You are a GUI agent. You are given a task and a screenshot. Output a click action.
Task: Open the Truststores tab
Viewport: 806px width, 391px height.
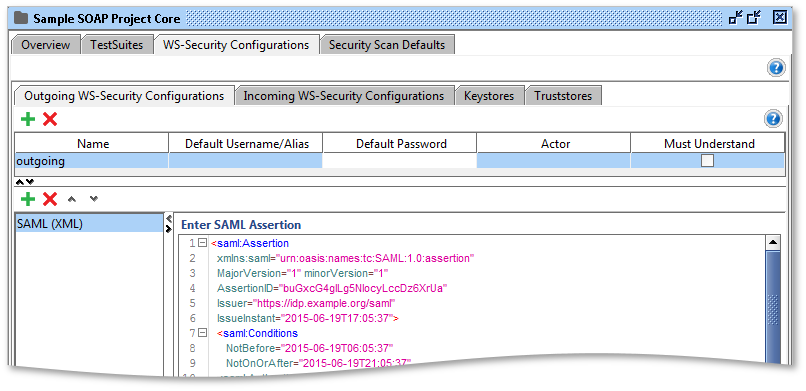563,96
